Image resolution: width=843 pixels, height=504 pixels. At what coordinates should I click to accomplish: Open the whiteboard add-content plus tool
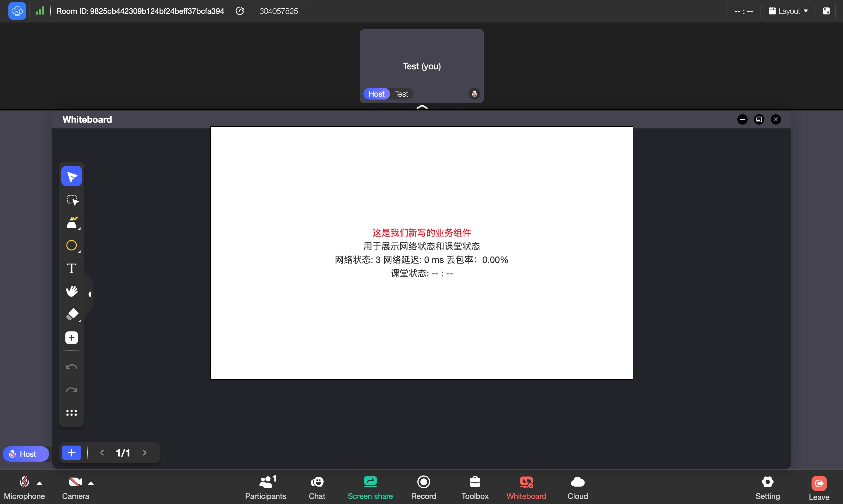coord(71,338)
